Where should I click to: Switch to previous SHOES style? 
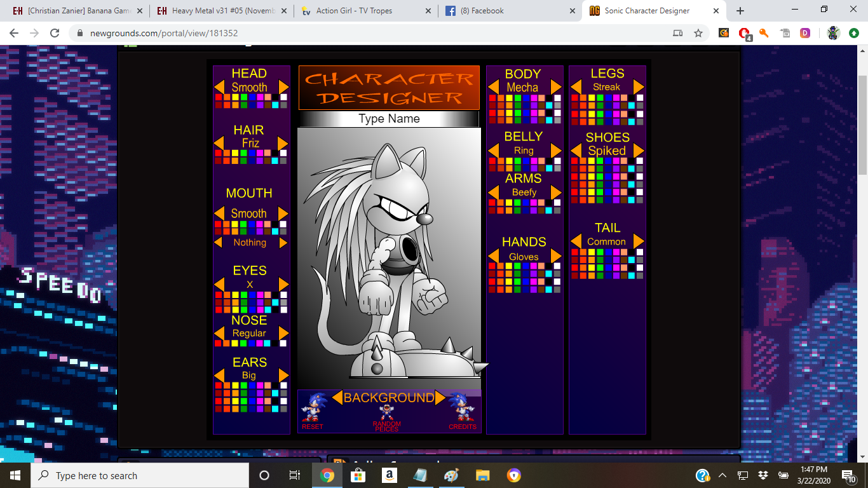[x=576, y=151]
